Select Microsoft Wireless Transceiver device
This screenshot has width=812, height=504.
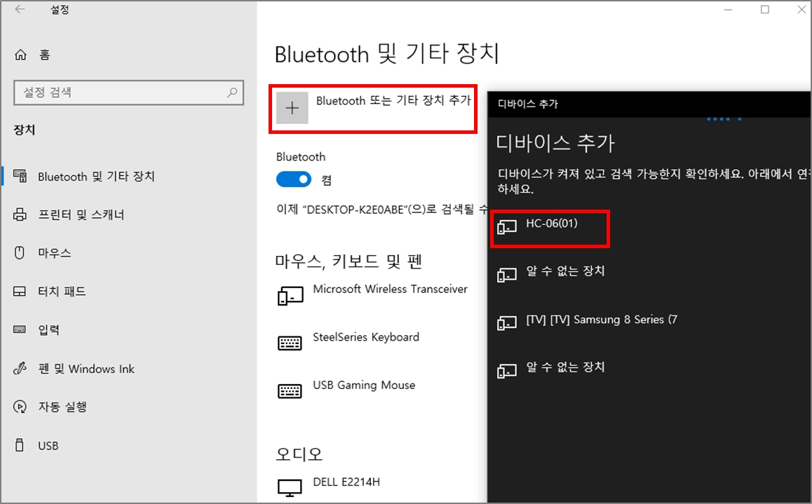(389, 289)
